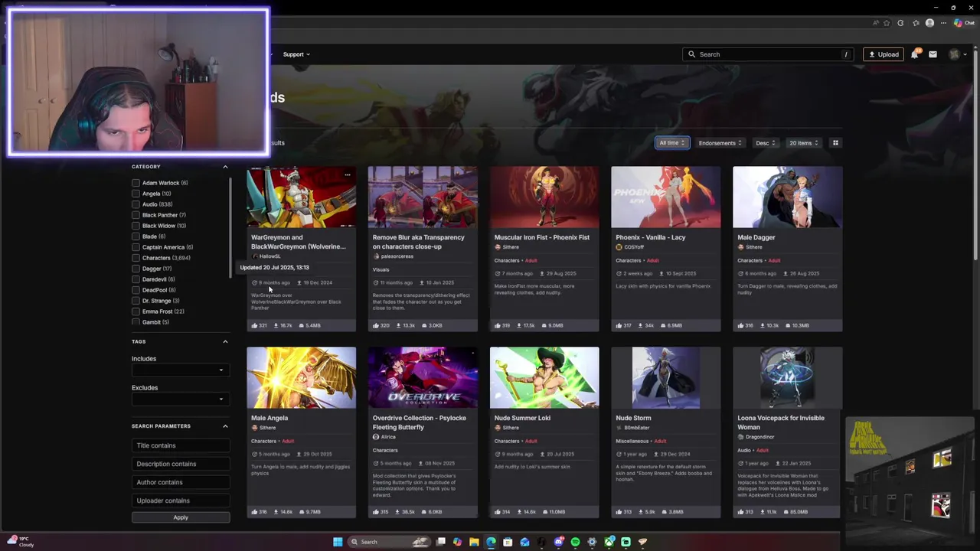Open Spotify from the taskbar

(x=576, y=542)
